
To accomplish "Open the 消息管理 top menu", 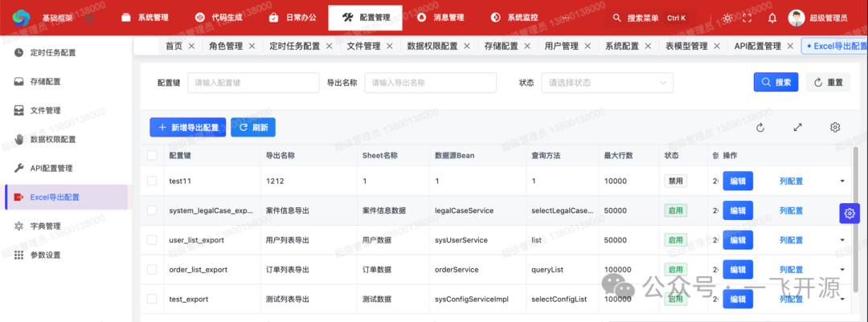I will [x=440, y=18].
